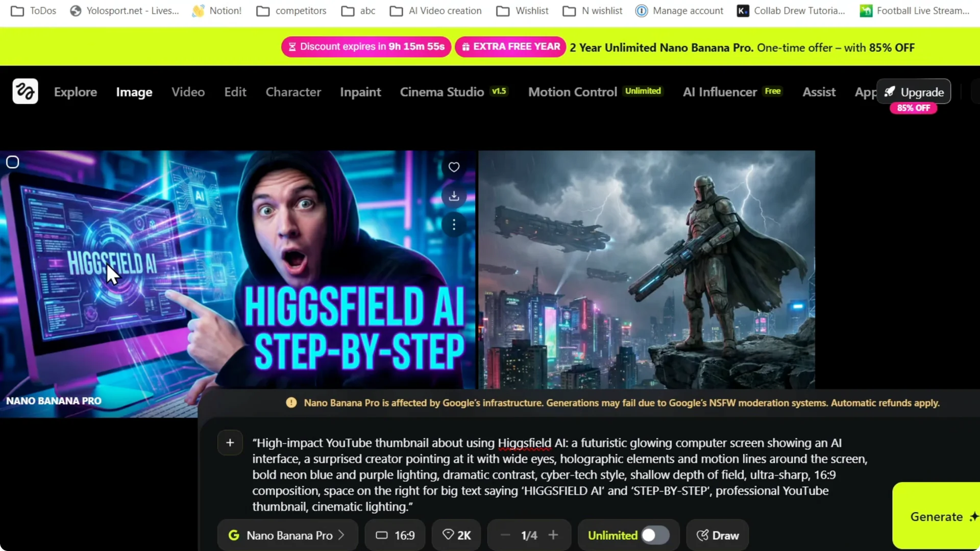
Task: Click the Google icon on the model selector
Action: click(x=234, y=535)
